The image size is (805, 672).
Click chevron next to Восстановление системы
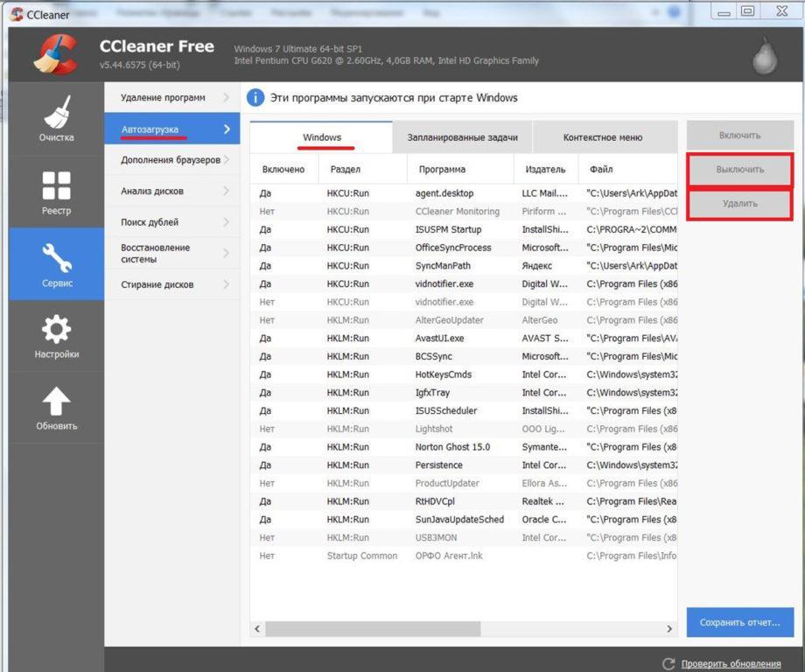tap(227, 253)
